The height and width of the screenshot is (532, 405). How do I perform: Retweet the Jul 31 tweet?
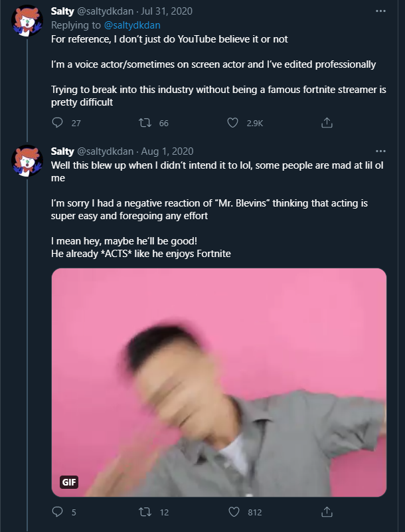(x=145, y=122)
